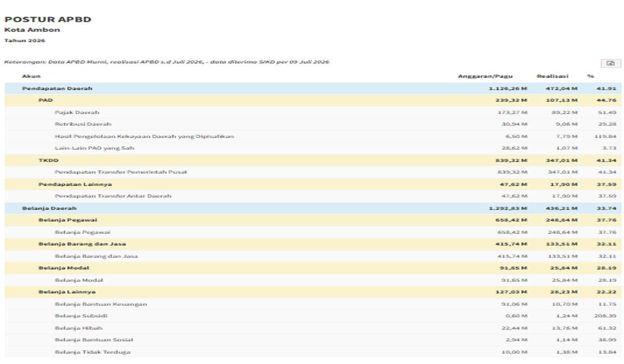Image resolution: width=624 pixels, height=364 pixels.
Task: Click the % column header
Action: (x=591, y=76)
